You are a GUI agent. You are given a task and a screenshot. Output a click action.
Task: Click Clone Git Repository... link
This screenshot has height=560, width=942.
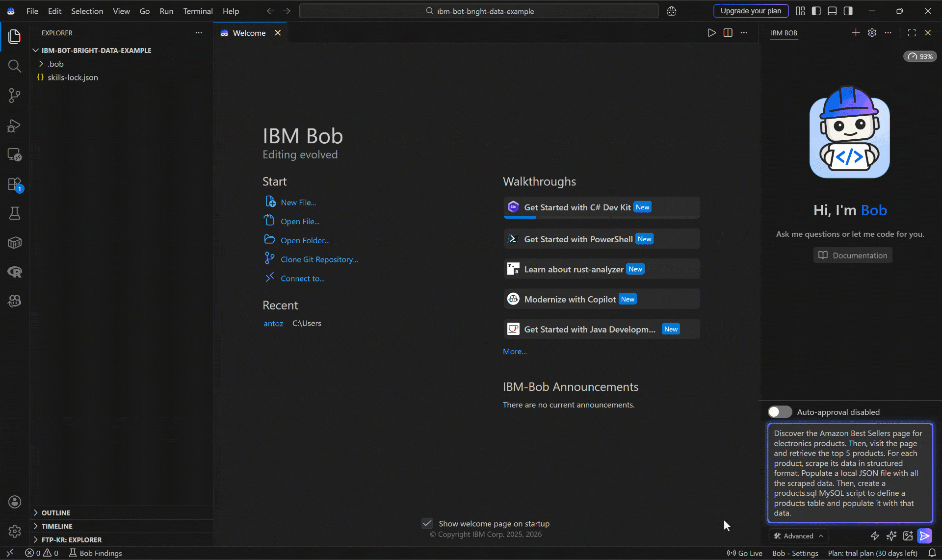tap(319, 260)
